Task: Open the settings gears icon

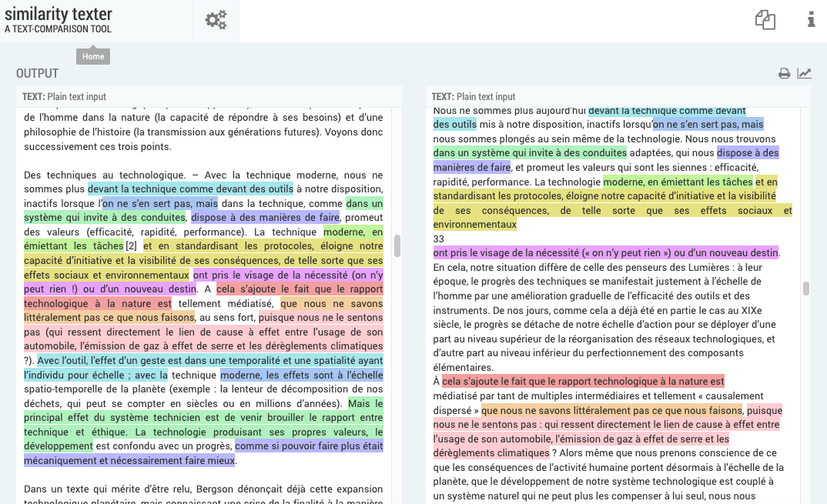Action: pyautogui.click(x=216, y=21)
